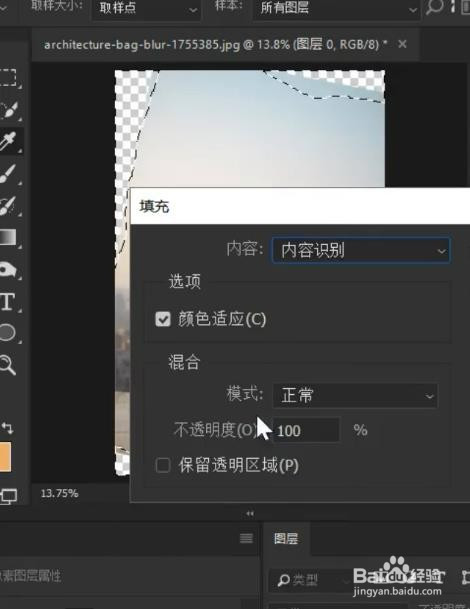Click the orange foreground color swatch
470x609 pixels.
coord(5,457)
